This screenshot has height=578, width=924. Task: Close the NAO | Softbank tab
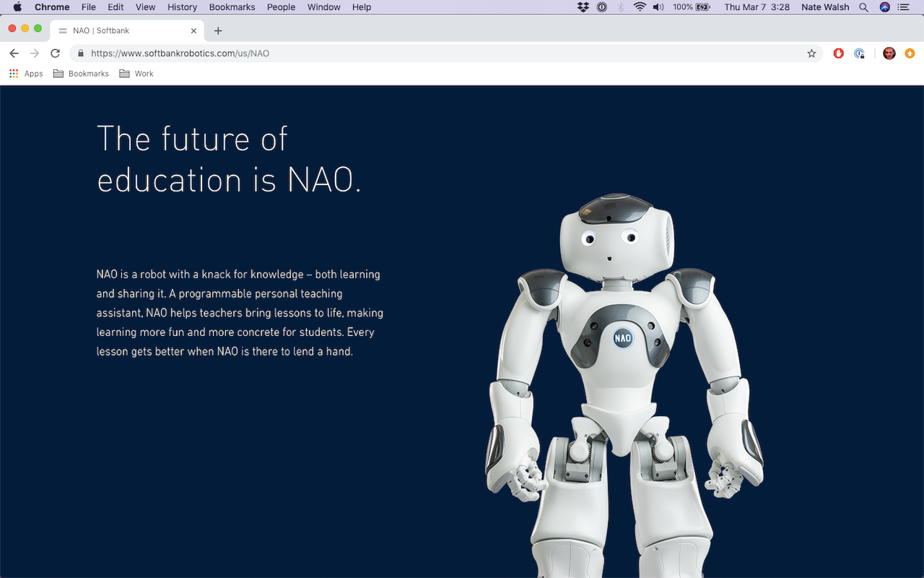click(x=193, y=31)
